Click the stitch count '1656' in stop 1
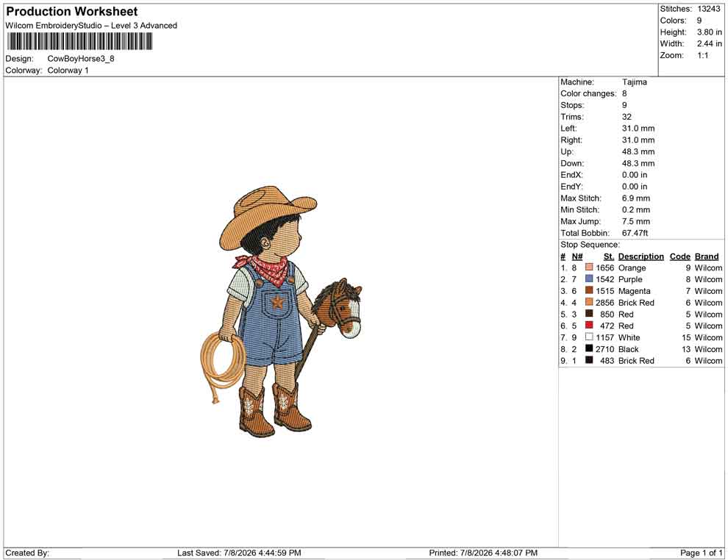The image size is (728, 560). tap(605, 268)
